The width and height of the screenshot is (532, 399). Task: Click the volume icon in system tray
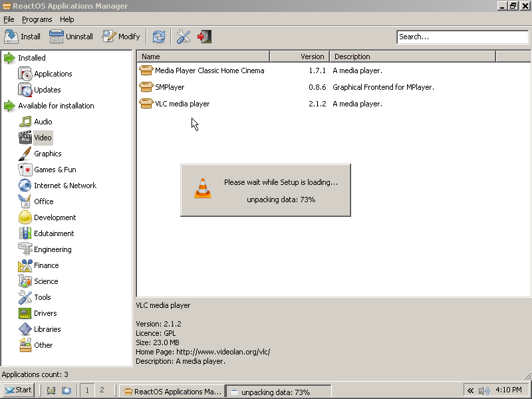pyautogui.click(x=483, y=390)
